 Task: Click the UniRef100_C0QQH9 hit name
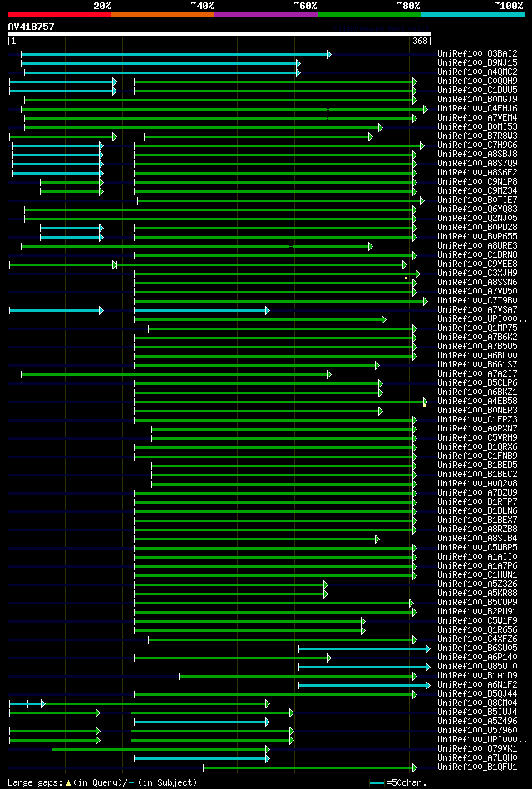pos(478,81)
